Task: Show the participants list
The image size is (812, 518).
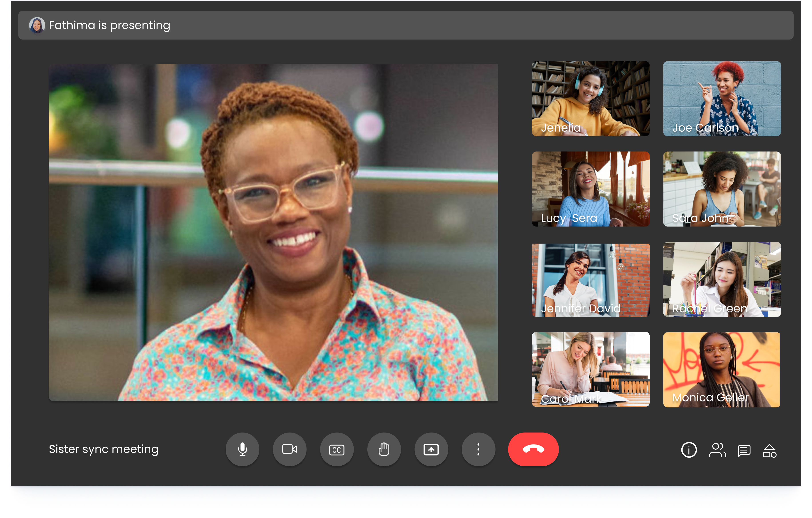Action: tap(717, 450)
